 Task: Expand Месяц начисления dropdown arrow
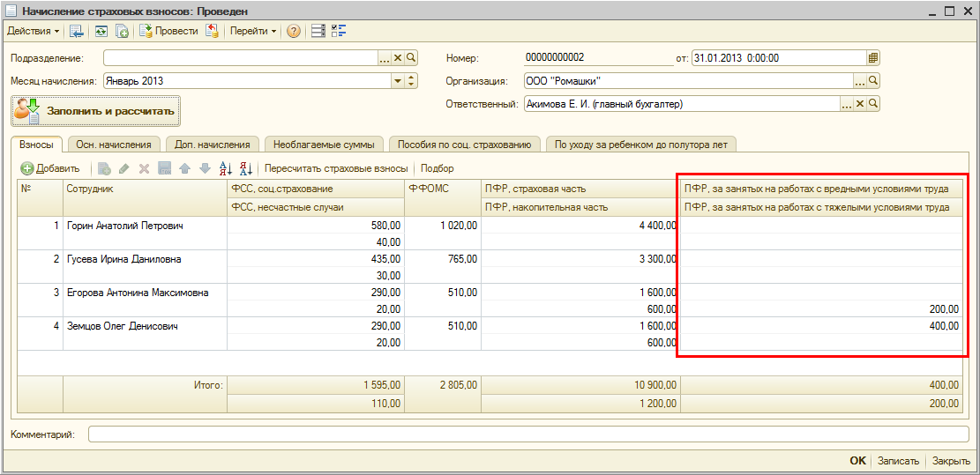click(397, 81)
